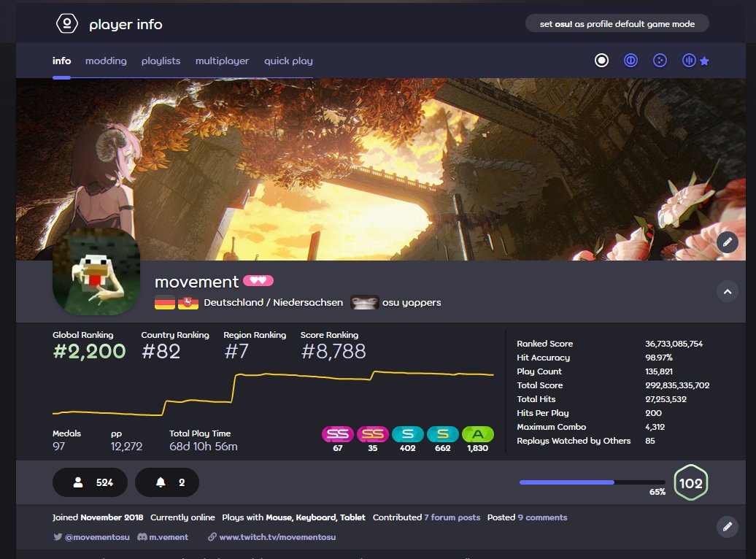Click the Currently online status text
Image resolution: width=756 pixels, height=559 pixels.
182,517
